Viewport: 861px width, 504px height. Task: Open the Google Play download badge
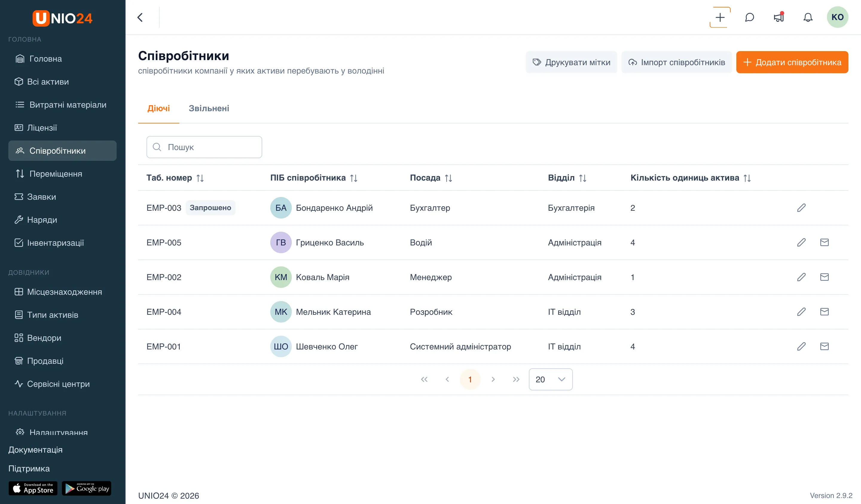(x=86, y=488)
